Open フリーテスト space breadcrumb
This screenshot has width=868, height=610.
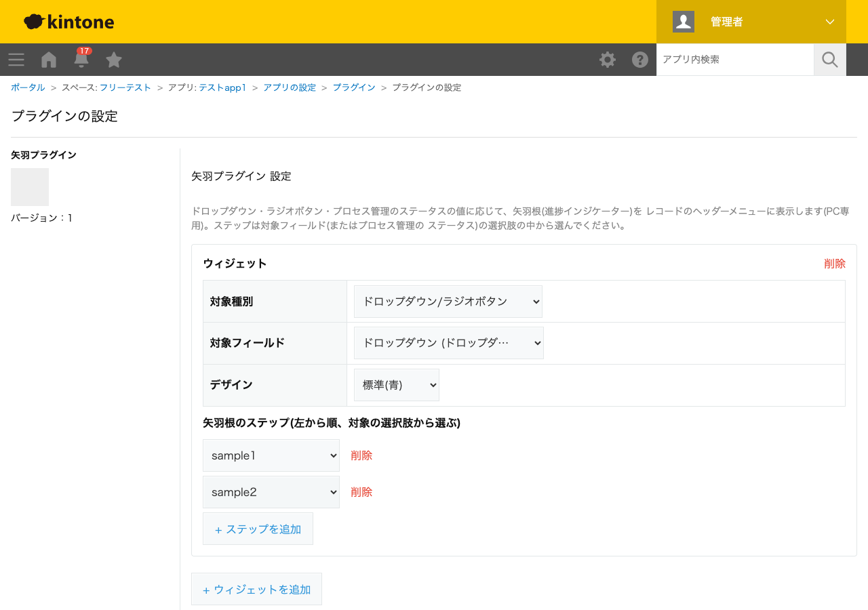pos(125,87)
